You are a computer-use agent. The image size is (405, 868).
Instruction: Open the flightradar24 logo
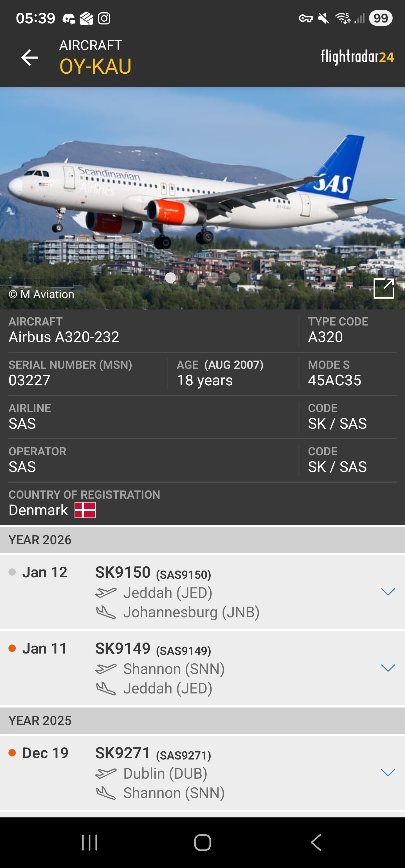tap(357, 57)
